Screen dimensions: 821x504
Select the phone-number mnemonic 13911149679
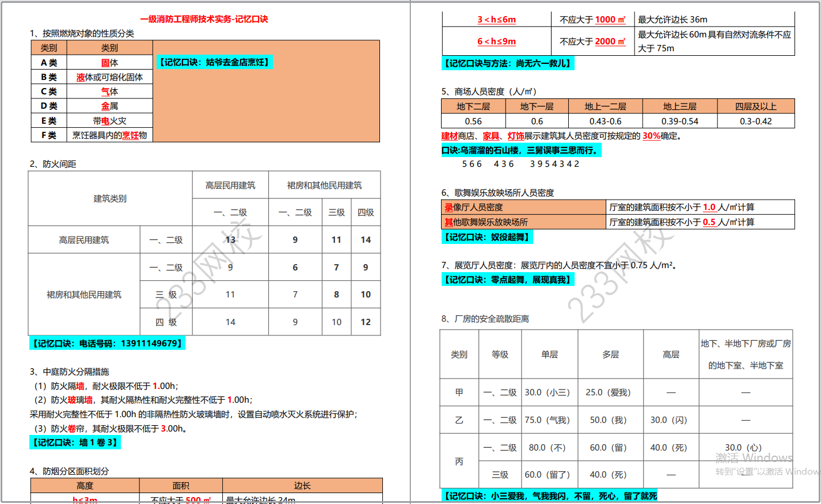(107, 343)
